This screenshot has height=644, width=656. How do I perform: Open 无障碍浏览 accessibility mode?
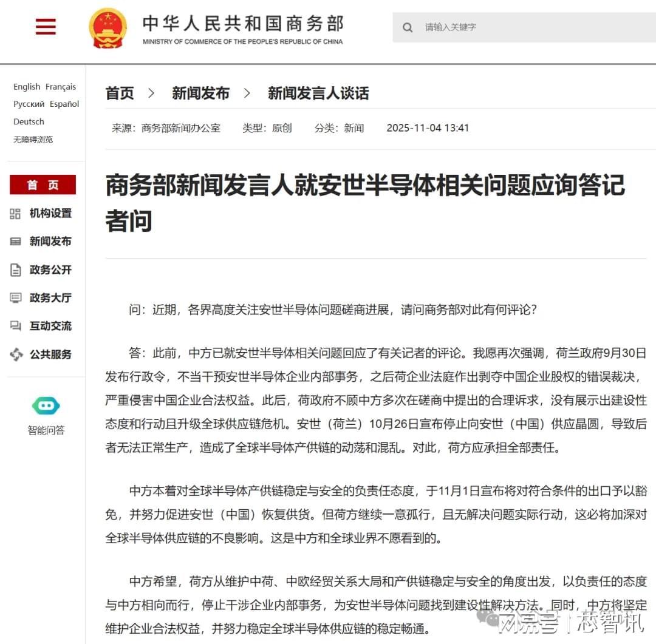33,139
